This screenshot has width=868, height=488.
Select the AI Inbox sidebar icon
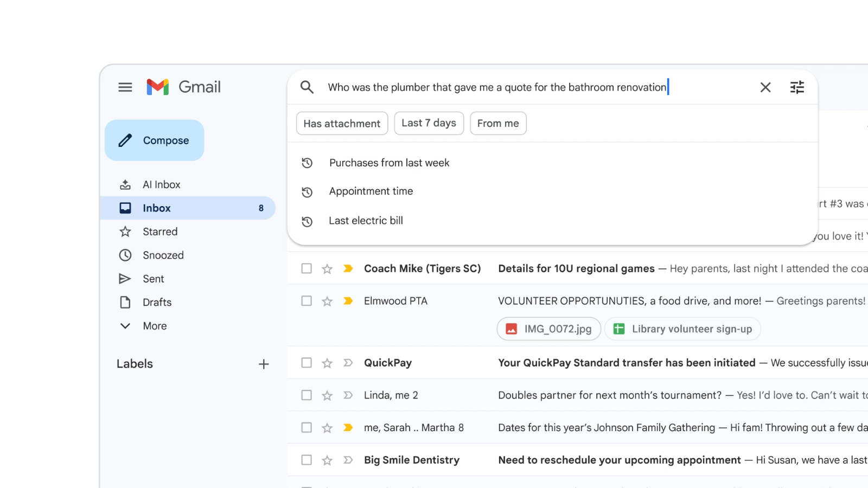125,184
